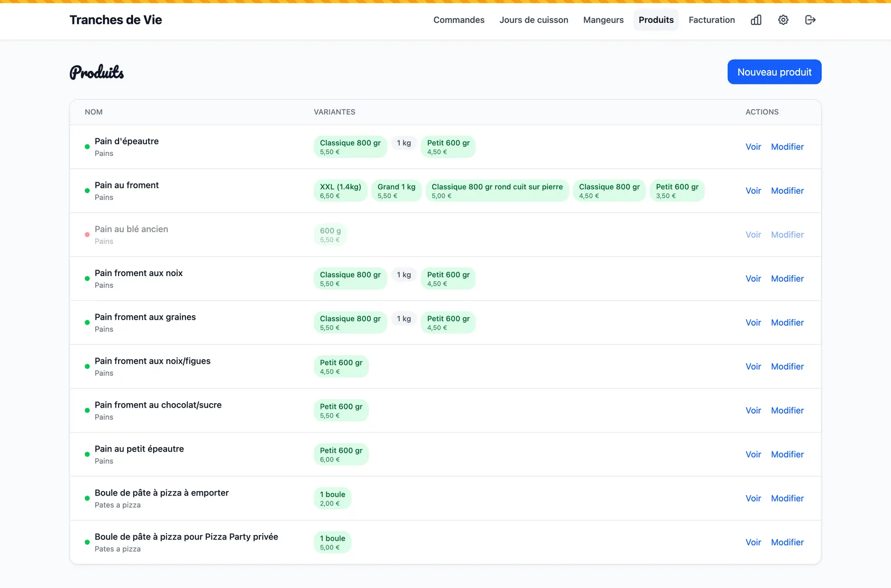891x588 pixels.
Task: Click Pain d'épeautre's Classique 800 gr badge
Action: (x=350, y=147)
